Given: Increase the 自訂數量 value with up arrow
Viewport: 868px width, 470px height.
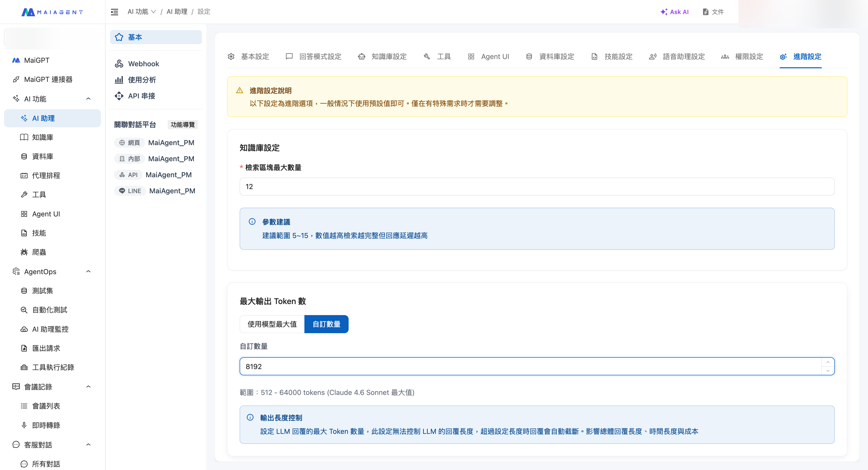Looking at the screenshot, I should pyautogui.click(x=828, y=362).
